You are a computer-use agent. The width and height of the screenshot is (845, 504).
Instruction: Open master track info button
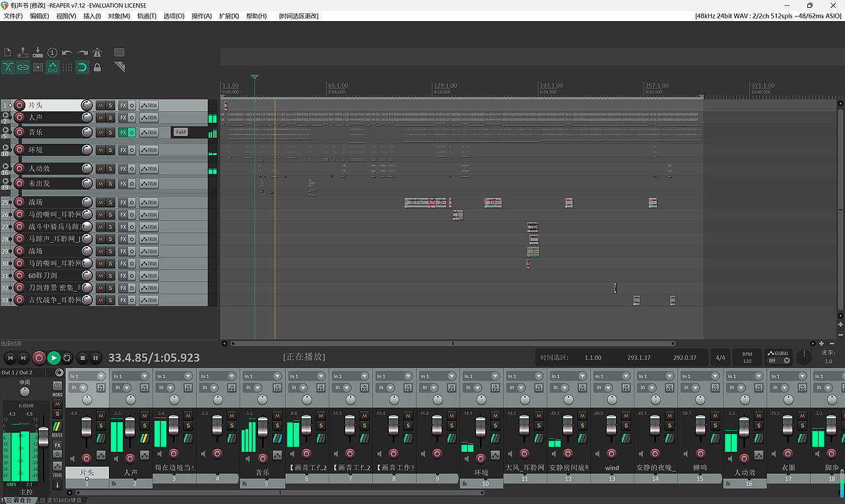[x=57, y=484]
